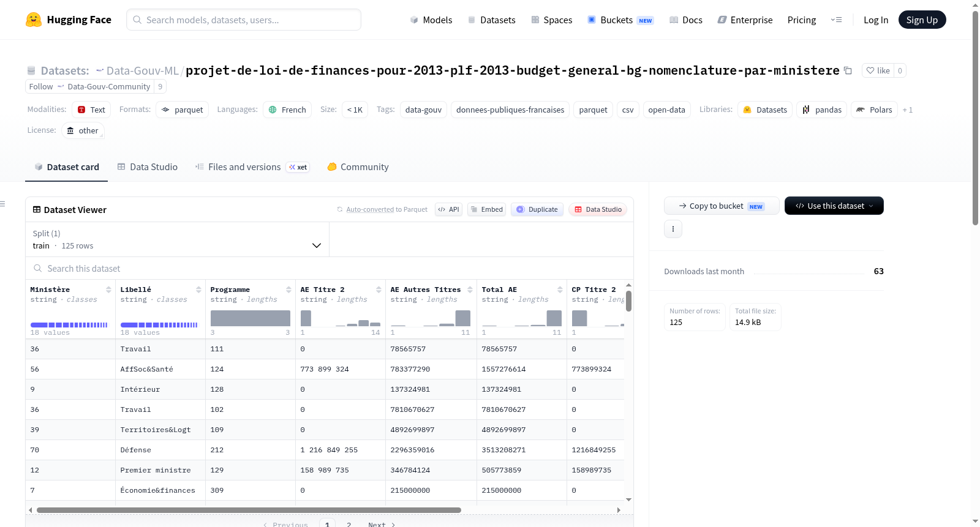The image size is (980, 527).
Task: Open Data Studio from viewer header
Action: coord(597,209)
